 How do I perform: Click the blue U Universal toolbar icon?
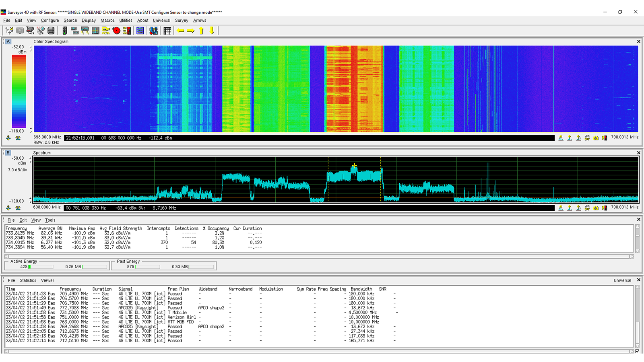153,31
